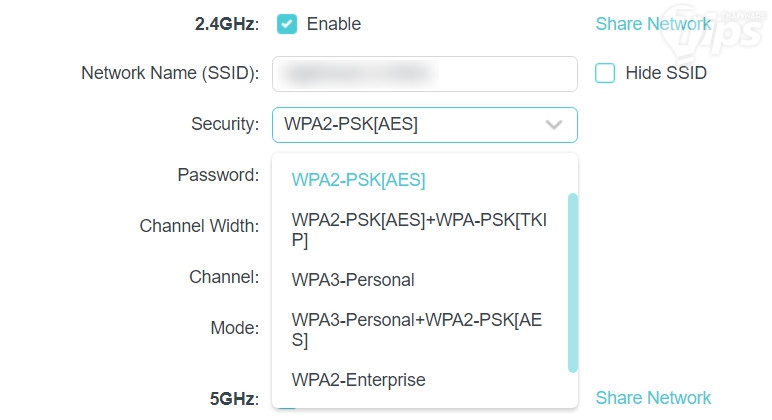Screen dimensions: 772x420
Task: Click the Channel Width label
Action: (199, 226)
